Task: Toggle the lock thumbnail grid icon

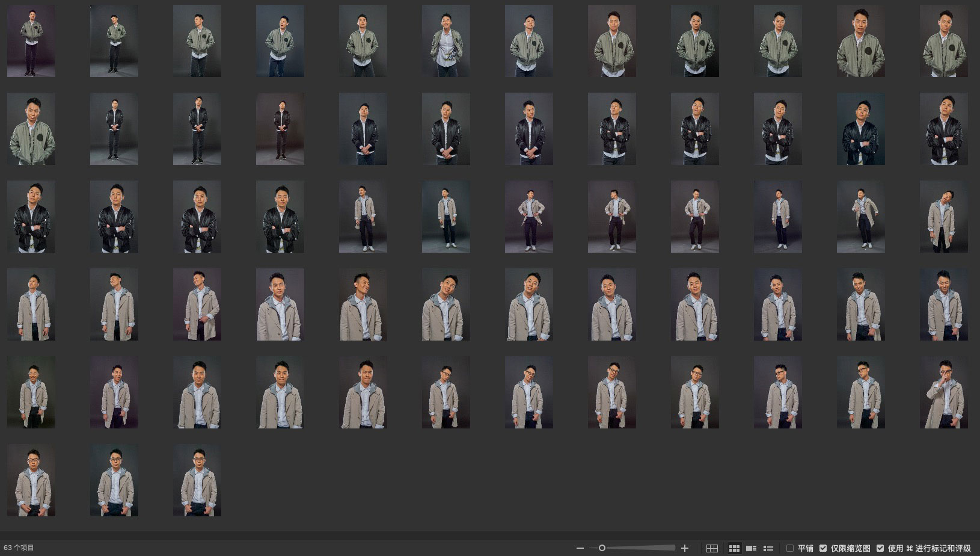Action: pos(712,548)
